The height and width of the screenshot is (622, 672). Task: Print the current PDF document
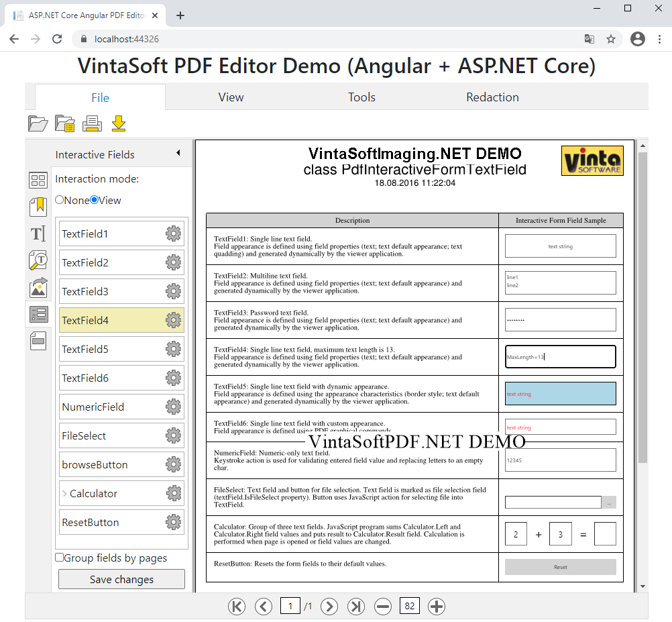pyautogui.click(x=92, y=123)
